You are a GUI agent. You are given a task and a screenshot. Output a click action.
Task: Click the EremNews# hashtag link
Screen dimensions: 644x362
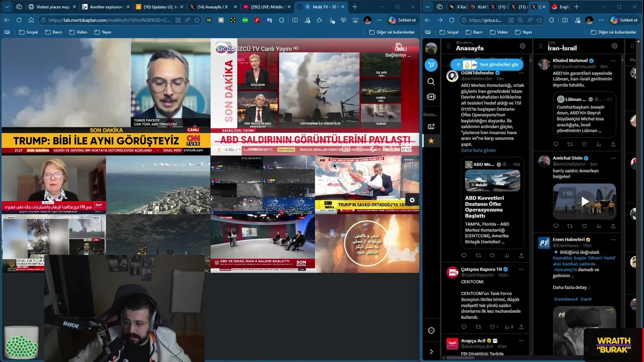[566, 299]
